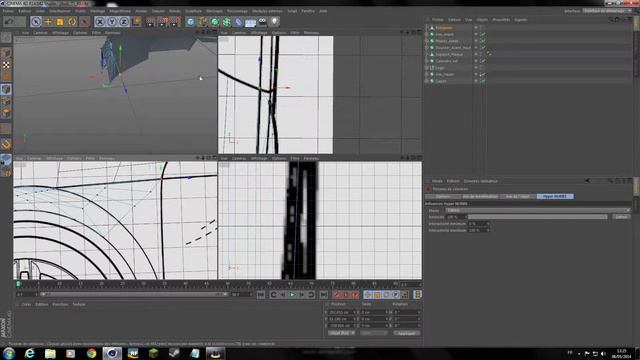Toggle Scale keyframe recording icon

click(x=377, y=295)
